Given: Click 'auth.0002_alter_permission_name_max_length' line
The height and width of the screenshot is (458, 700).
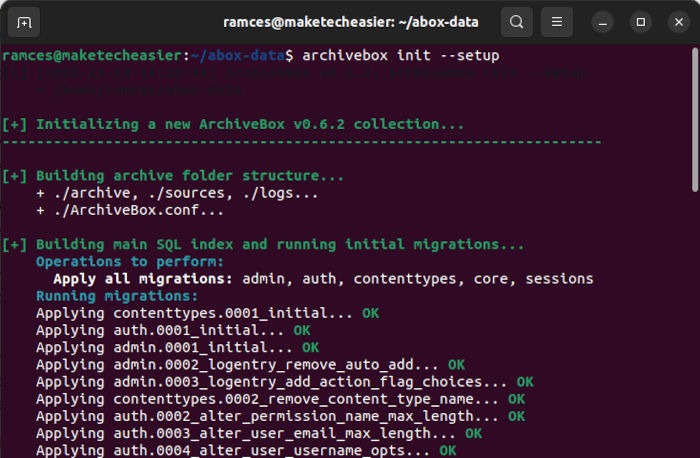Looking at the screenshot, I should [280, 416].
